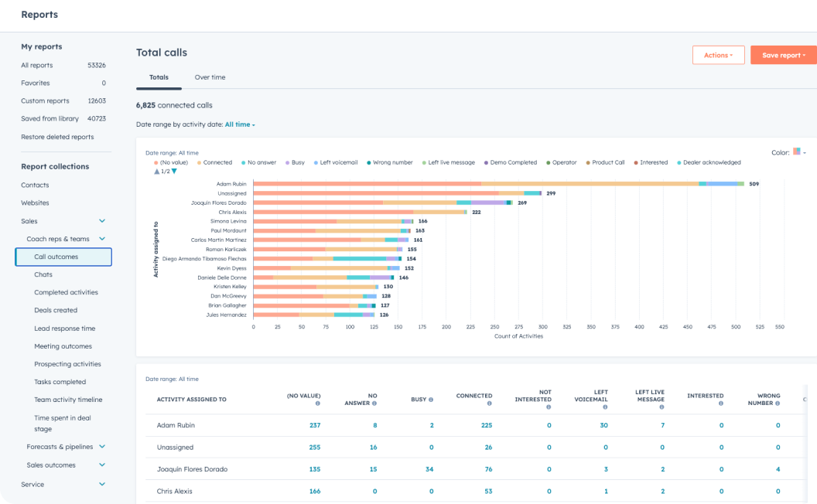The image size is (817, 504).
Task: Toggle the No answer legend item
Action: pos(262,162)
